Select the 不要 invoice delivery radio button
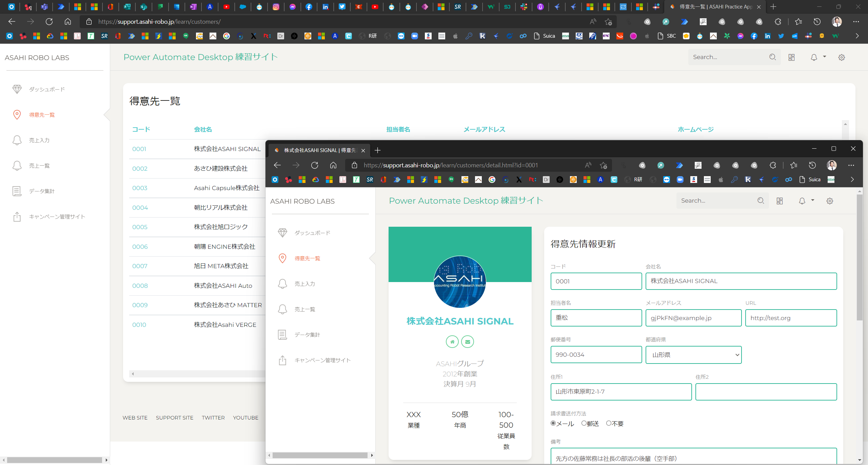The width and height of the screenshot is (868, 465). 609,423
